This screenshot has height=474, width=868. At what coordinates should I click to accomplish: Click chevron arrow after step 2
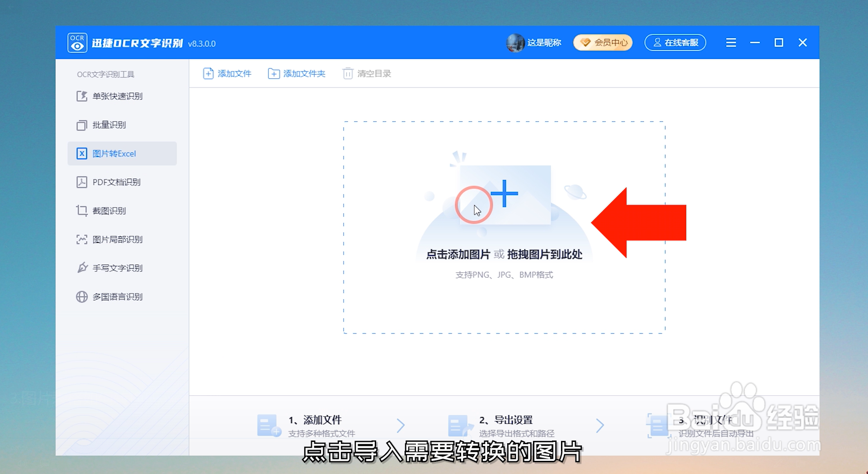[x=600, y=425]
